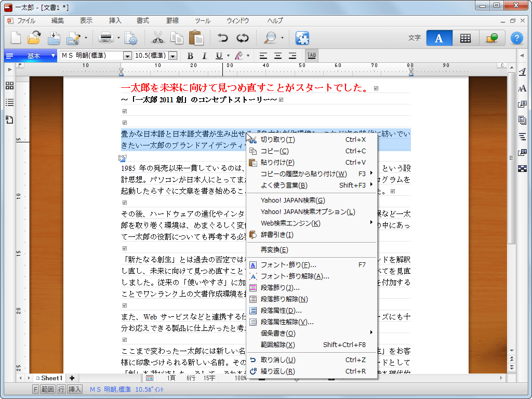
Task: Open a file with the folder icon
Action: pos(34,37)
